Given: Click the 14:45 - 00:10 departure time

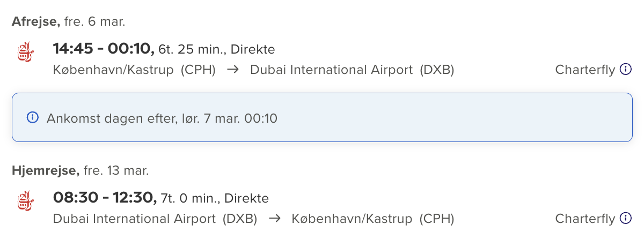Looking at the screenshot, I should click(104, 49).
